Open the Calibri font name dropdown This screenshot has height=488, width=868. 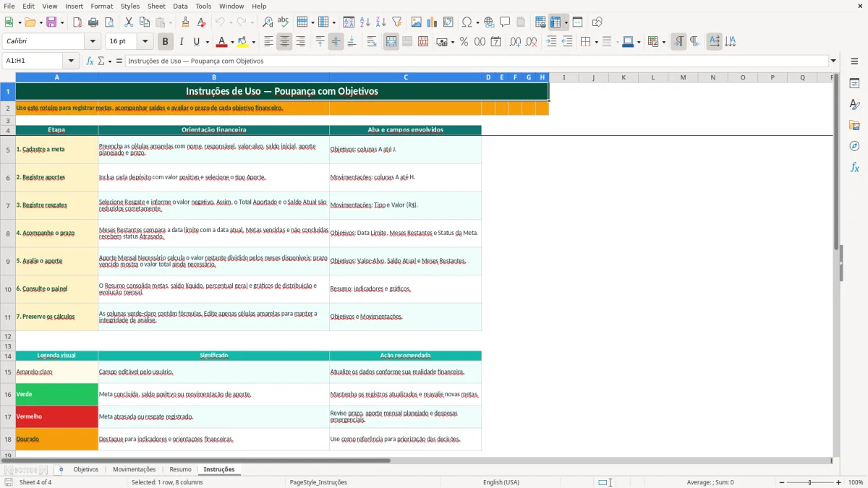pyautogui.click(x=93, y=42)
